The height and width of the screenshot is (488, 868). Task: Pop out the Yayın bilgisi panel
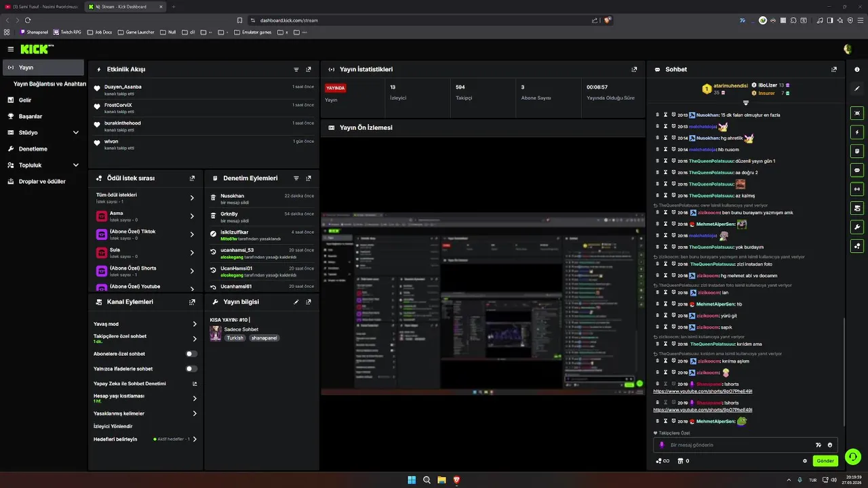[309, 302]
